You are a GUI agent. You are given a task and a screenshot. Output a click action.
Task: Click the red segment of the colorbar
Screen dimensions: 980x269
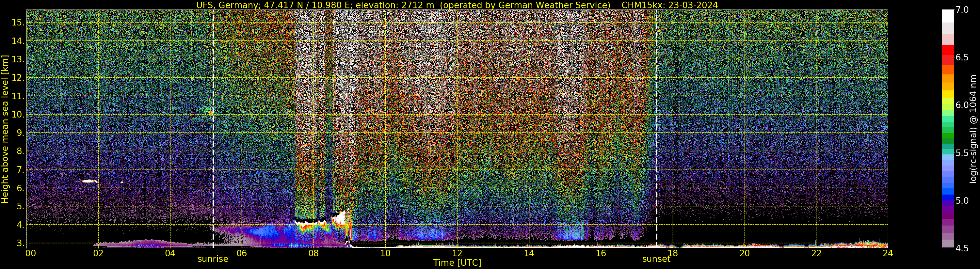click(x=948, y=51)
